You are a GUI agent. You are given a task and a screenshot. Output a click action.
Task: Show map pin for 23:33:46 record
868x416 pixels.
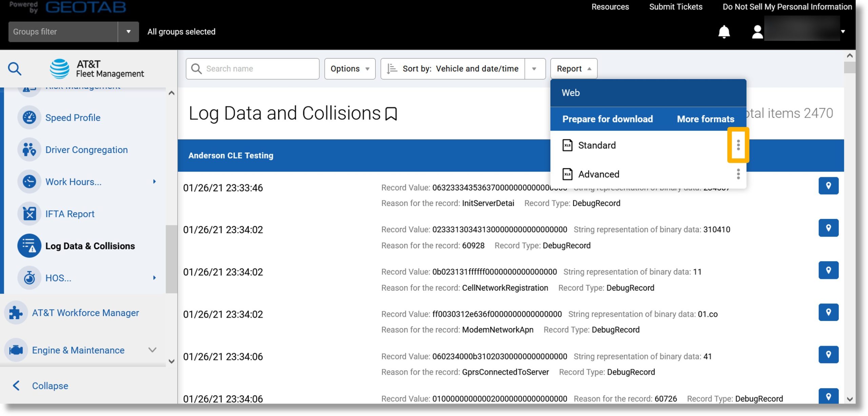click(x=828, y=186)
